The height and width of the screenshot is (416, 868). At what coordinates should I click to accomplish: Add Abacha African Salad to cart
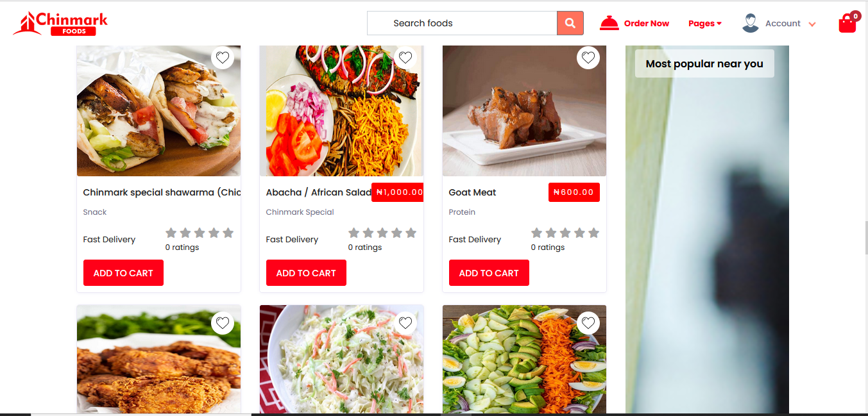(x=306, y=273)
